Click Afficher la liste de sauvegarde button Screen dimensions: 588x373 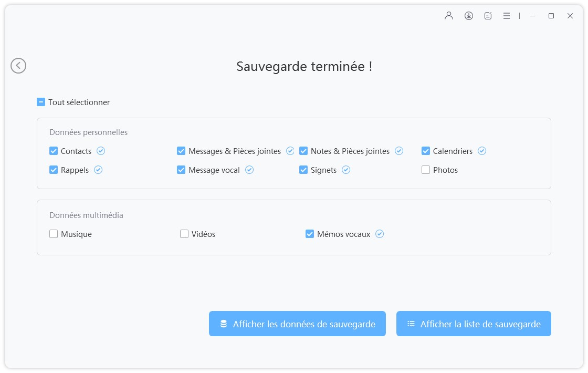pos(474,324)
